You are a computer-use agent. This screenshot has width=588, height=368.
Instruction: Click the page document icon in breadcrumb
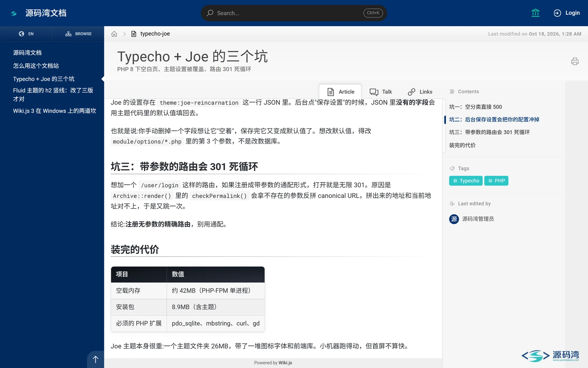[x=134, y=34]
